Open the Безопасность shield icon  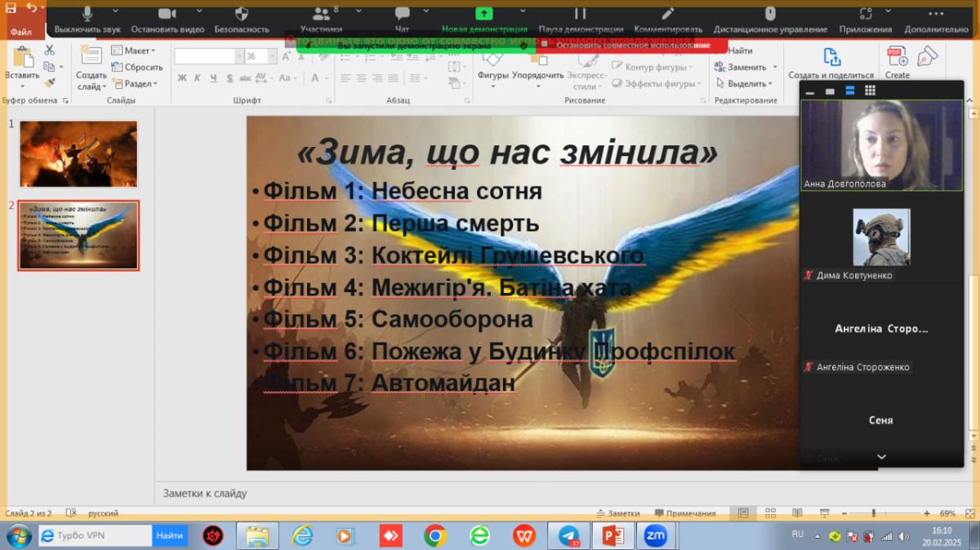(242, 20)
